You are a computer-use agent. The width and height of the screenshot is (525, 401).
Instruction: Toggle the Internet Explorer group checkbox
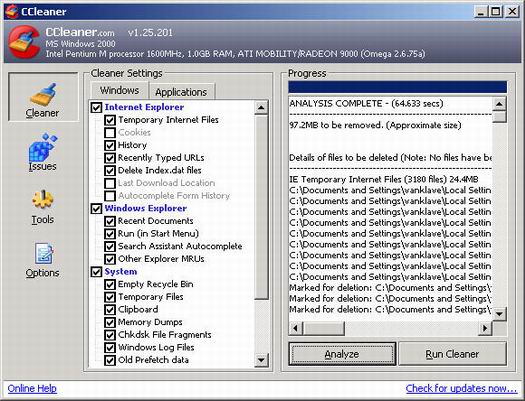pyautogui.click(x=96, y=107)
